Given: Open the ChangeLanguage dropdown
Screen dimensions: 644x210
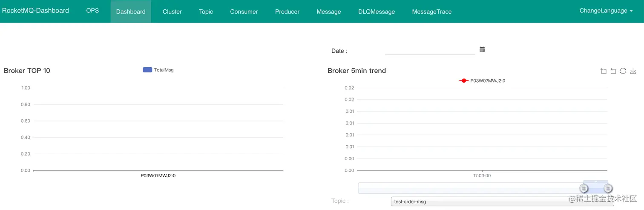Looking at the screenshot, I should pos(606,11).
